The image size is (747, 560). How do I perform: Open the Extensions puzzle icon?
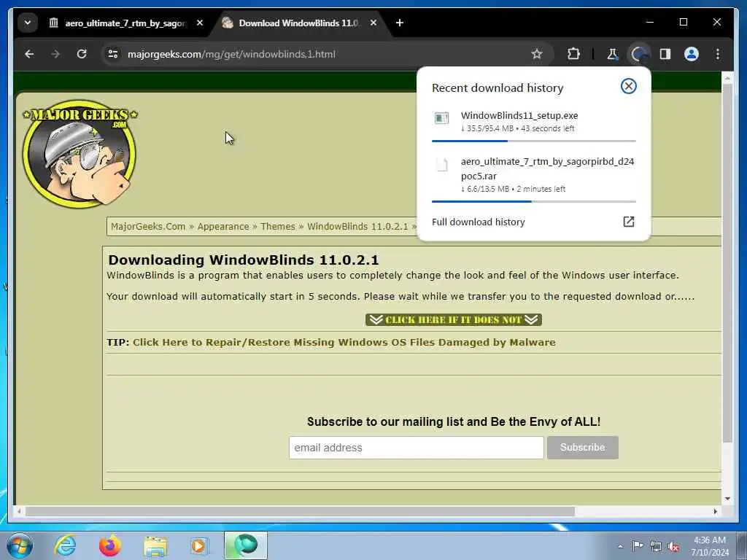[x=573, y=54]
